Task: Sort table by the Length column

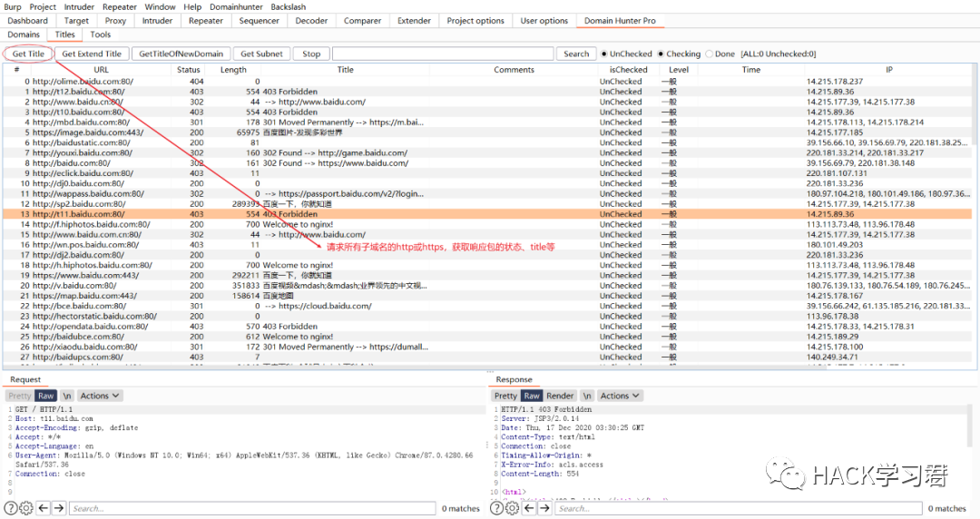Action: pyautogui.click(x=233, y=70)
